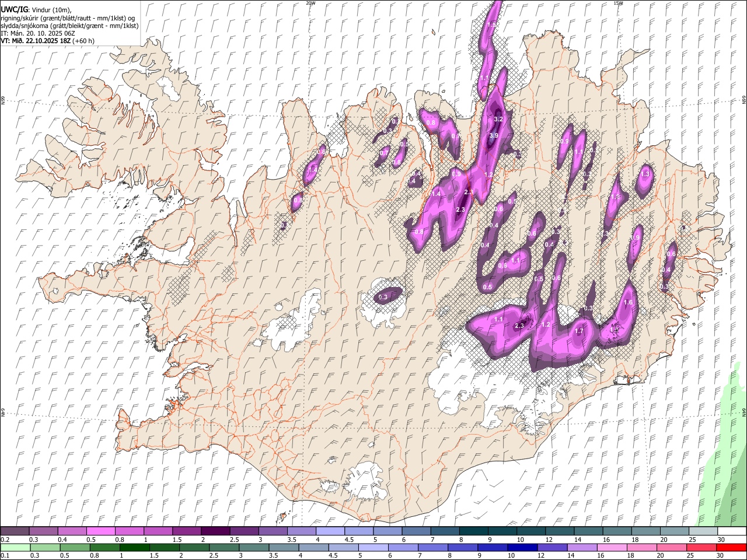747x560 pixels.
Task: Click the '64N' latitude label on right edge
Action: click(744, 412)
